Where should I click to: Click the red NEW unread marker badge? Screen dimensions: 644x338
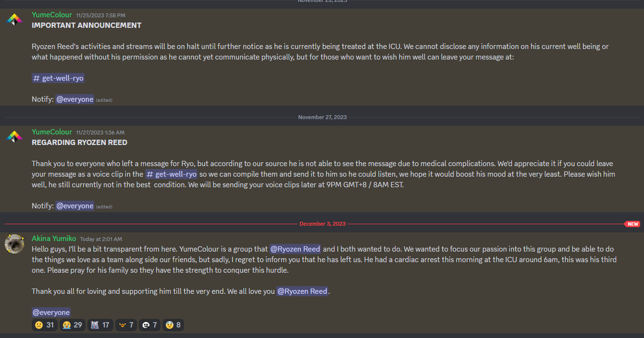632,224
